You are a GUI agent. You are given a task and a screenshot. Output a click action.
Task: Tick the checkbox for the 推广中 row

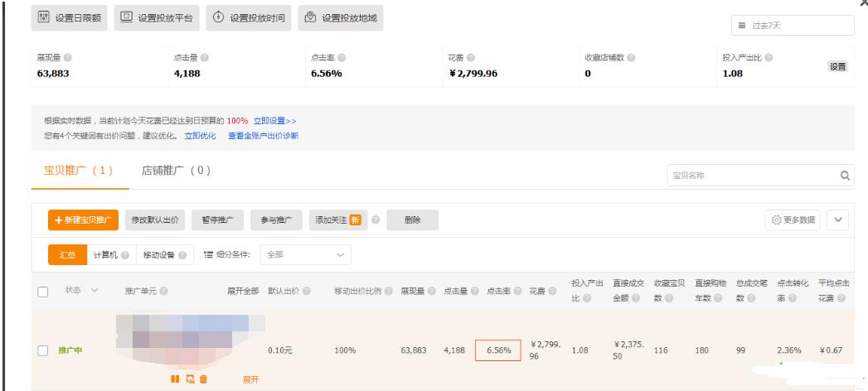(42, 350)
